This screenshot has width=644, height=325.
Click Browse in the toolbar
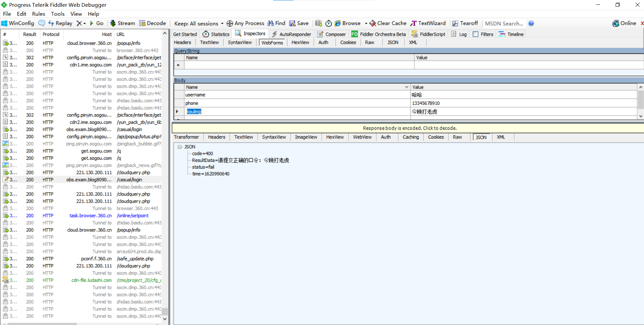pos(347,23)
